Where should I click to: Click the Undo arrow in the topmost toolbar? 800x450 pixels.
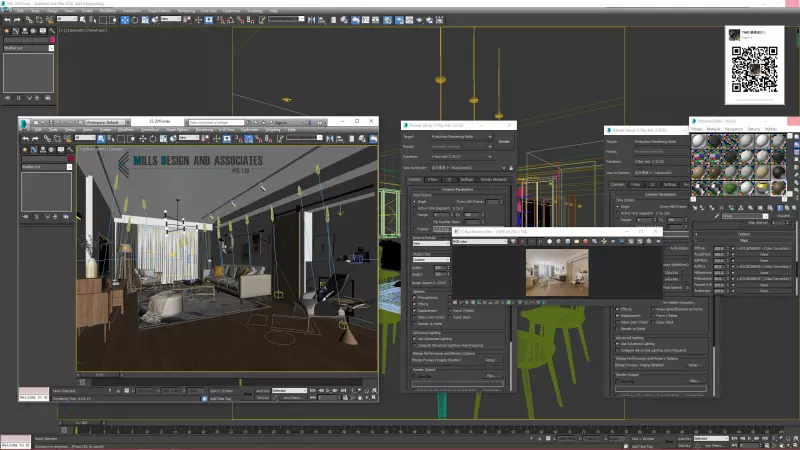(5, 19)
